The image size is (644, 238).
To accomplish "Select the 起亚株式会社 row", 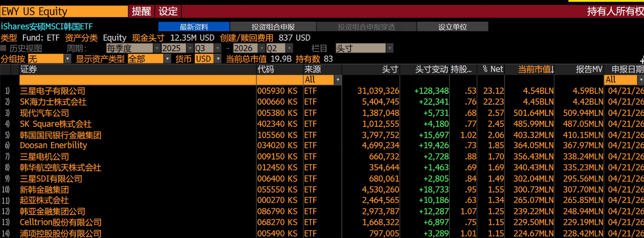I will (x=322, y=200).
